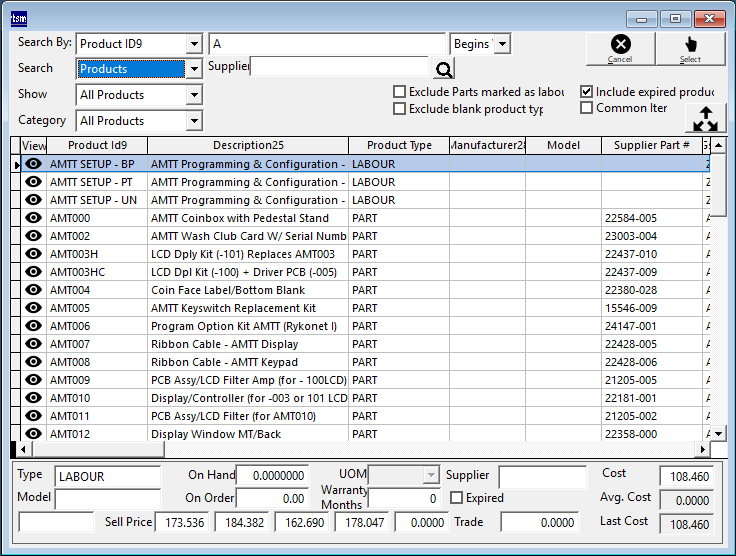Click the Select button with hand icon
The image size is (736, 556).
[690, 49]
